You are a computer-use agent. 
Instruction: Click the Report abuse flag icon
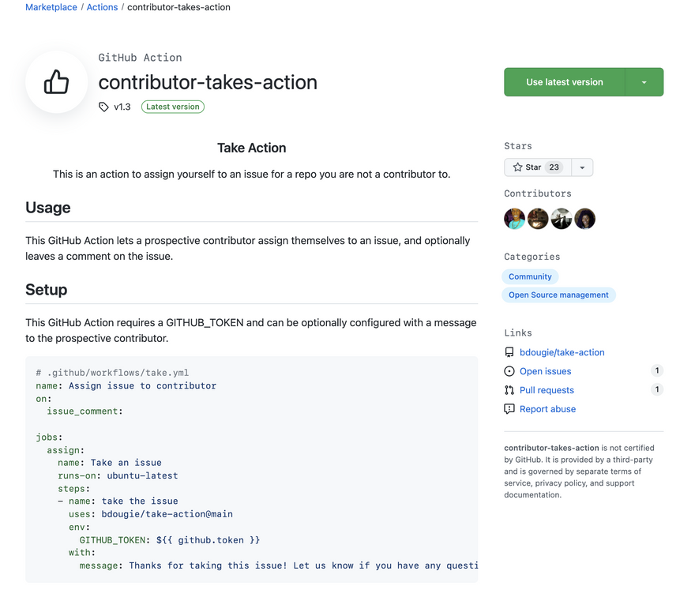[509, 409]
